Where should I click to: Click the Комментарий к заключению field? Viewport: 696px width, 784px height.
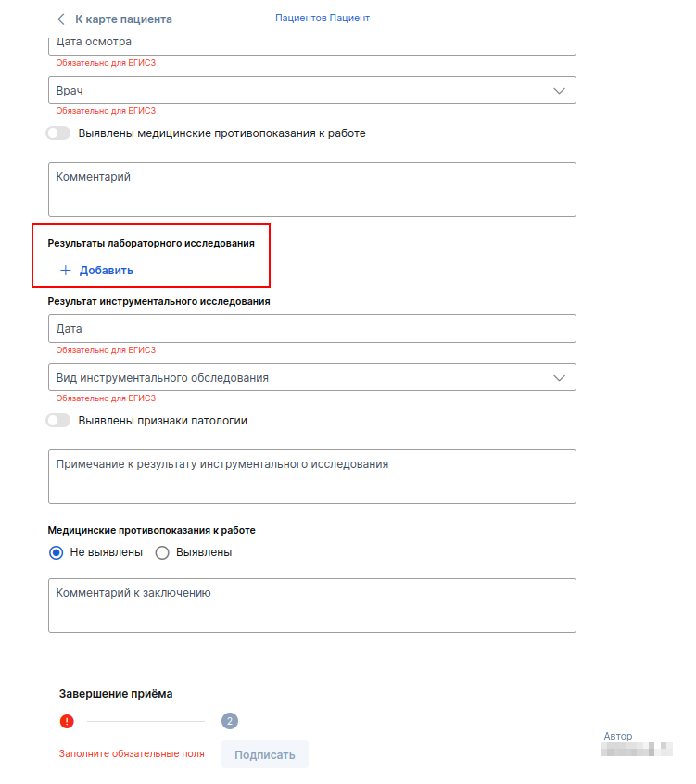click(x=312, y=605)
